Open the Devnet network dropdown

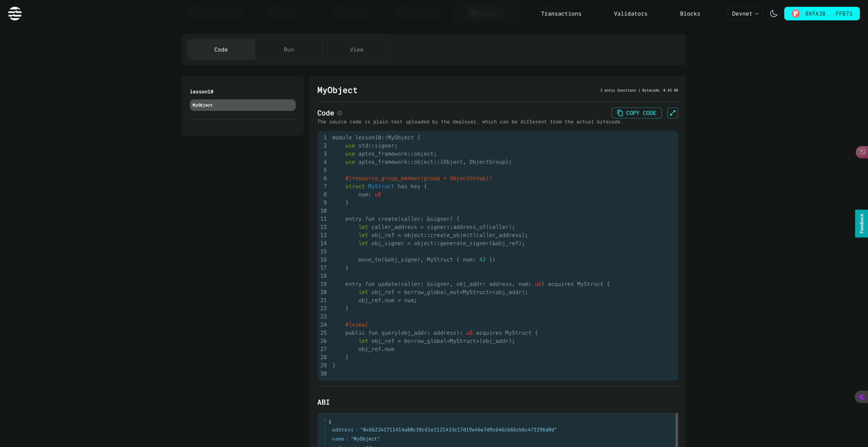[x=745, y=14]
